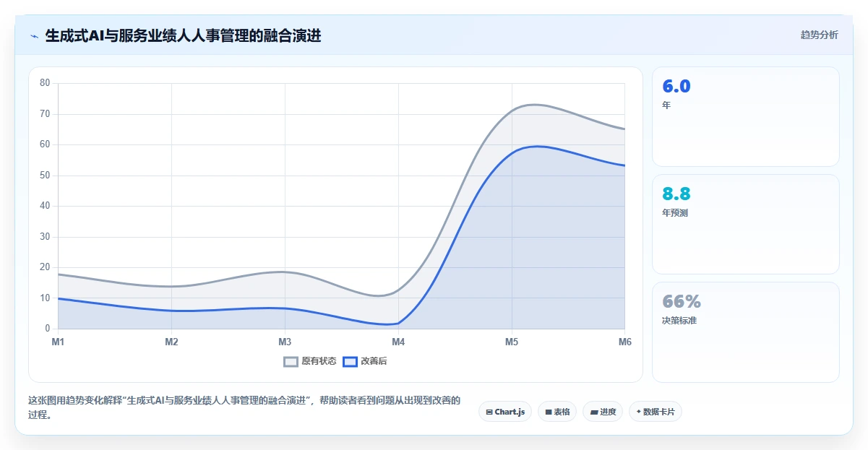868x450 pixels.
Task: Click the M4 x-axis label
Action: (x=398, y=342)
